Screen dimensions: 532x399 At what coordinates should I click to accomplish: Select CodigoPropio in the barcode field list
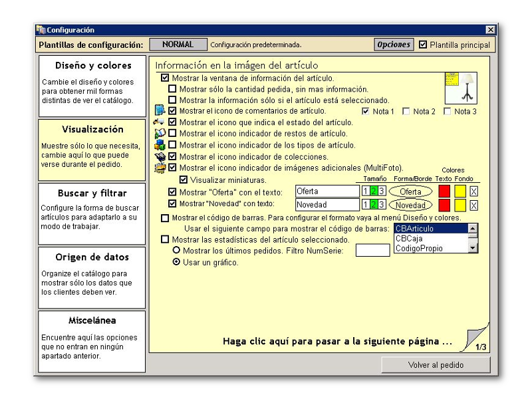point(431,248)
